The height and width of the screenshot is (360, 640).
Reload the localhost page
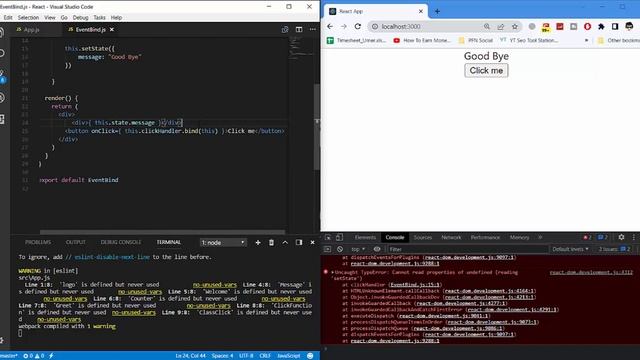pyautogui.click(x=358, y=27)
